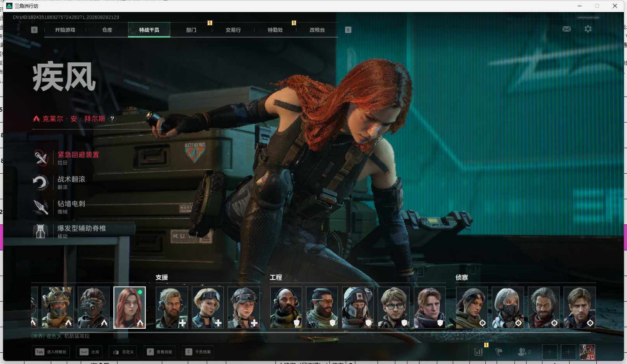This screenshot has width=627, height=364.
Task: Click the 工程 category label
Action: [x=276, y=278]
